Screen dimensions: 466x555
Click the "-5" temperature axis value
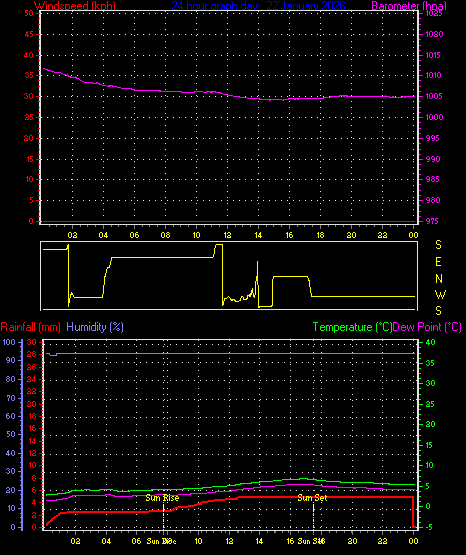pos(428,527)
